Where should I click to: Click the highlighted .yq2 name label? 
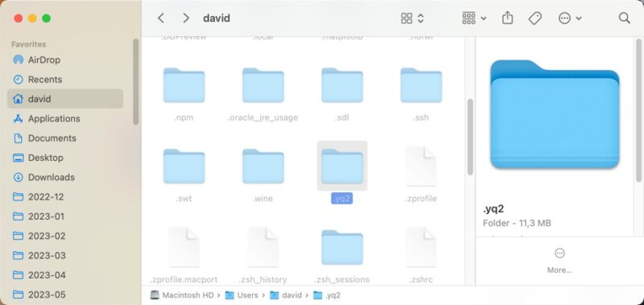[341, 199]
